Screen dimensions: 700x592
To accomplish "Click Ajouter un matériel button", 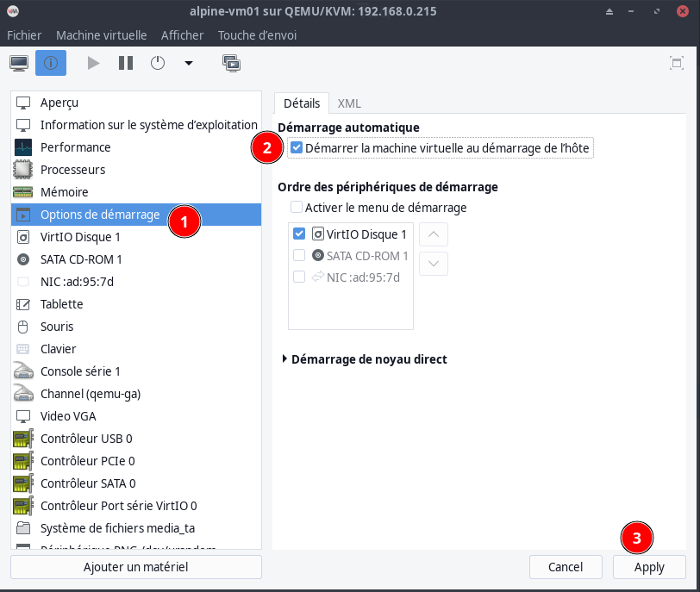I will 135,567.
